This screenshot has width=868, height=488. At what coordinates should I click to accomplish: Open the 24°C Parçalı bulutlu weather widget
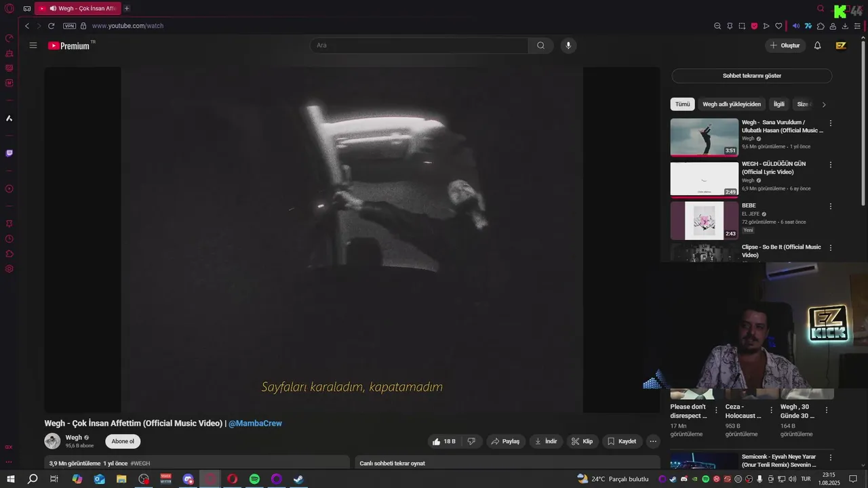[x=613, y=479]
